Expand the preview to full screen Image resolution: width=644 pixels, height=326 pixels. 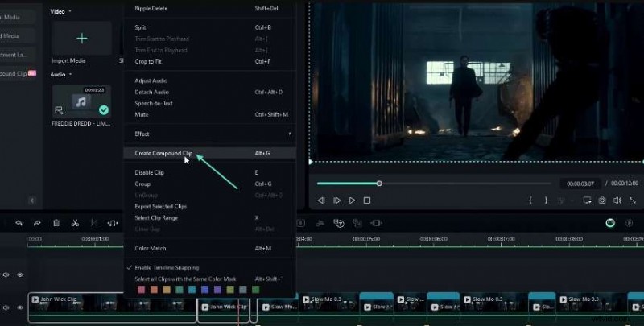pyautogui.click(x=633, y=200)
